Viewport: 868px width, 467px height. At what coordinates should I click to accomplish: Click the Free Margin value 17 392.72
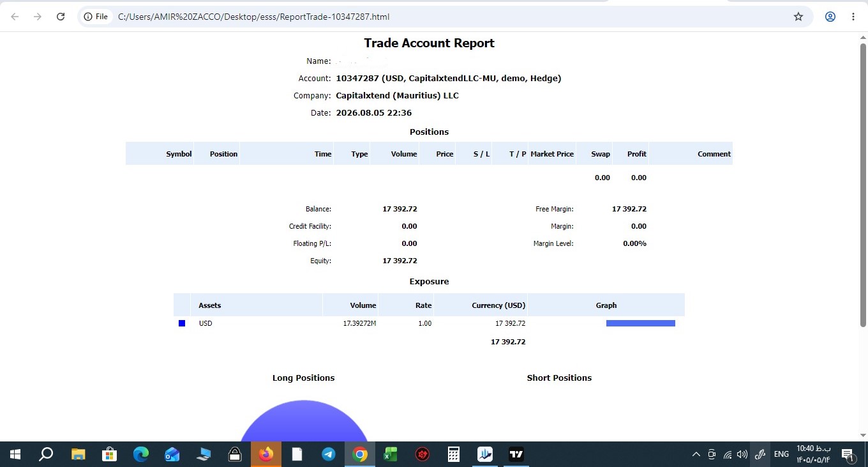tap(629, 209)
